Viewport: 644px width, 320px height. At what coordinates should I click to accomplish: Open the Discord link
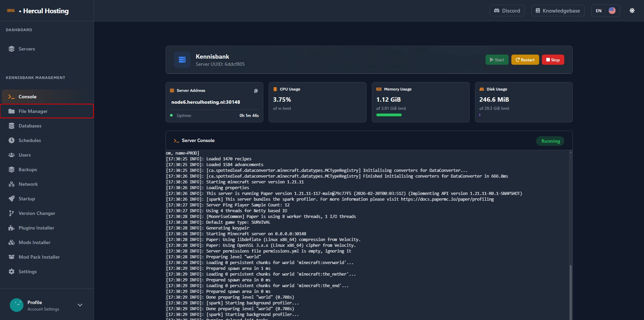pos(507,11)
